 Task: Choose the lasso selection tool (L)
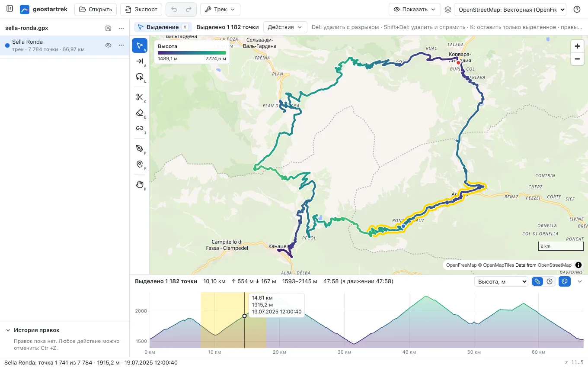(x=140, y=77)
